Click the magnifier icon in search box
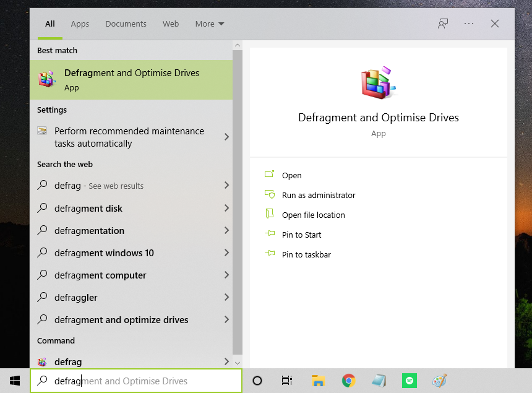 42,381
